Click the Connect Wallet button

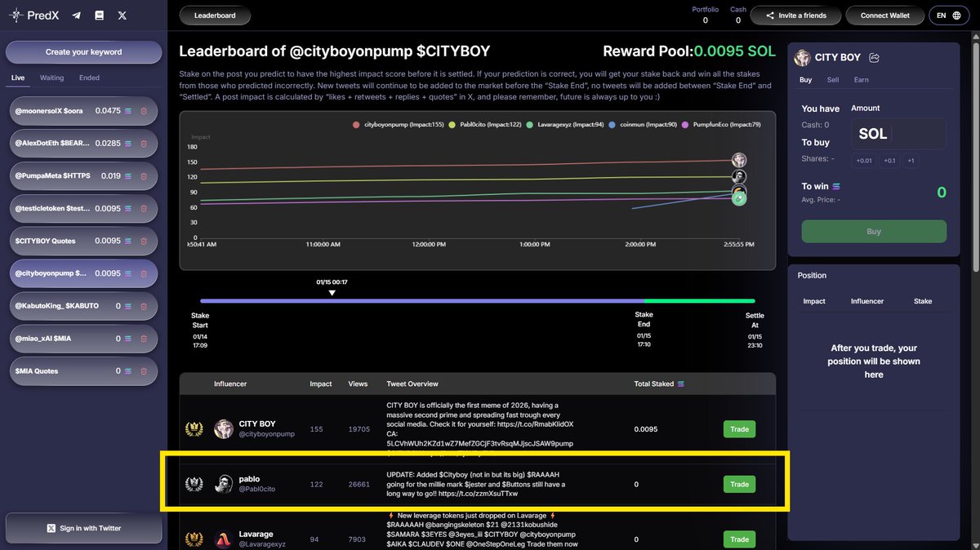884,16
